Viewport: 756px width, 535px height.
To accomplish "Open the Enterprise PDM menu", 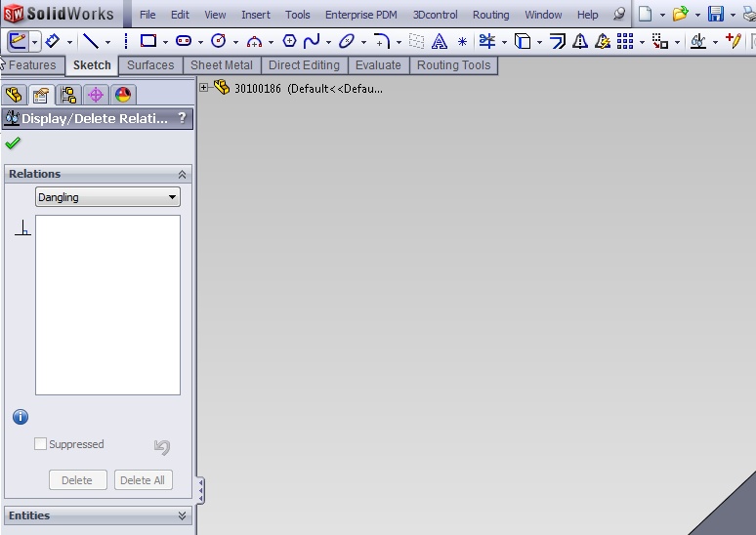I will [x=361, y=15].
